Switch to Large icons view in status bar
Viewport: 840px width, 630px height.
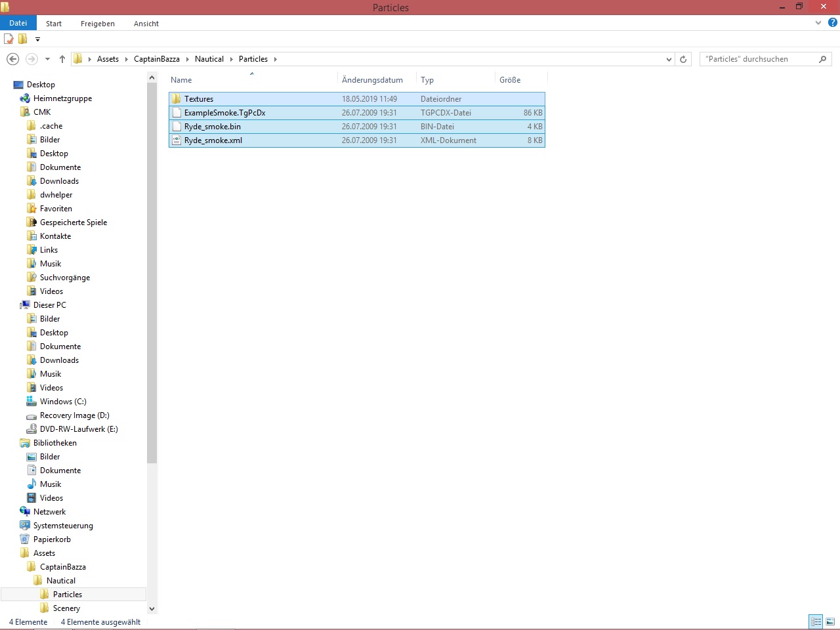point(830,621)
